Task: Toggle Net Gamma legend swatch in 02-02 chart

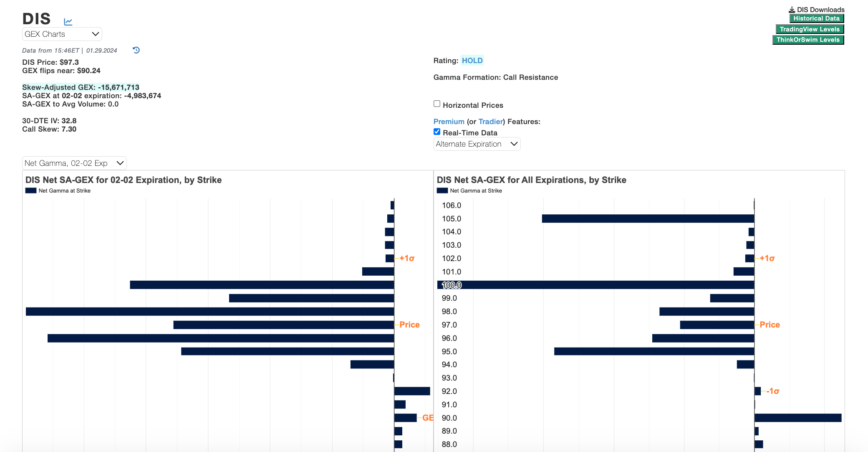Action: point(31,190)
